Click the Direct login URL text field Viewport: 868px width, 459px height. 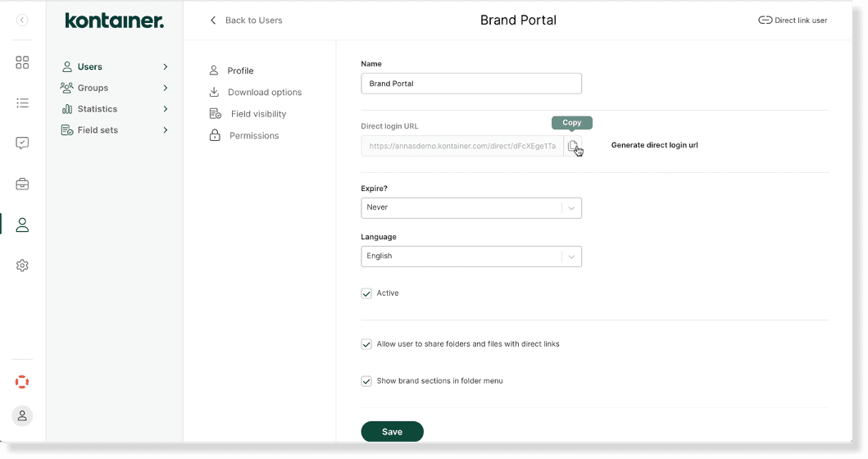pos(462,146)
